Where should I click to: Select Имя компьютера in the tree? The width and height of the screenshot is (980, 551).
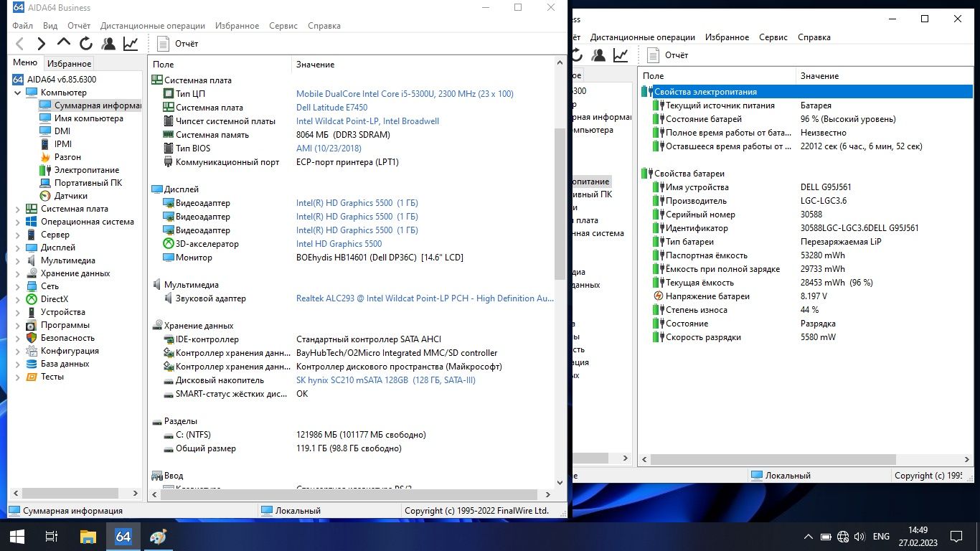pos(89,118)
